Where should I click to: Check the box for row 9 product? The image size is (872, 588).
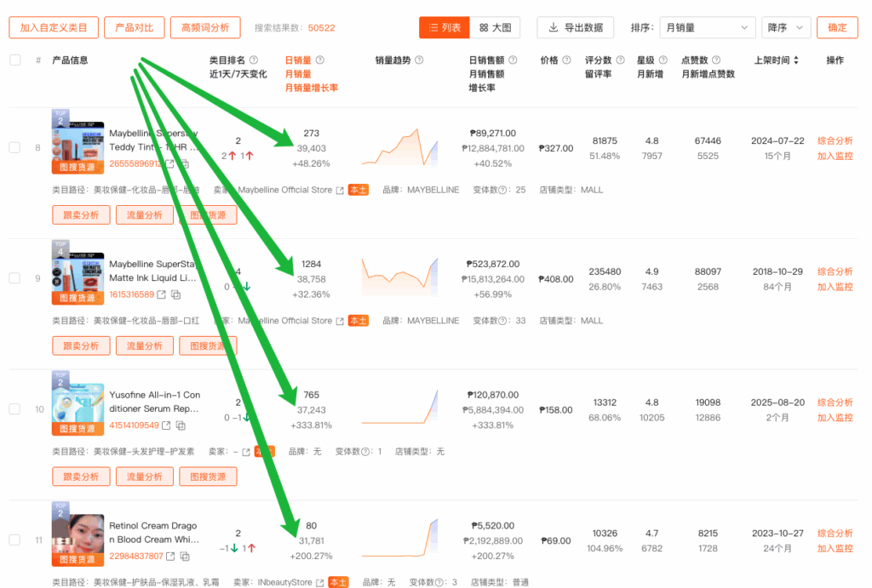pos(14,278)
